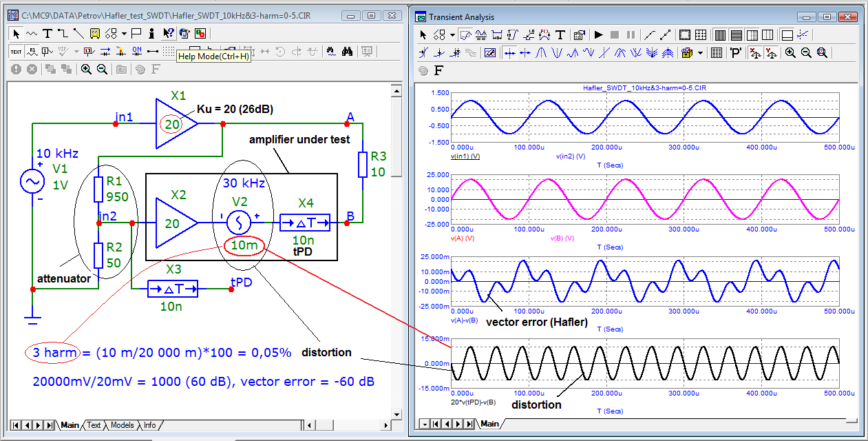Open the dropdown arrow next to node voltages
The height and width of the screenshot is (441, 868).
pos(76,51)
